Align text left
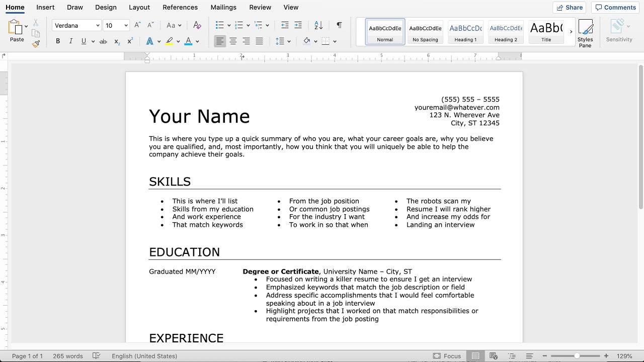This screenshot has width=644, height=362. (x=220, y=41)
